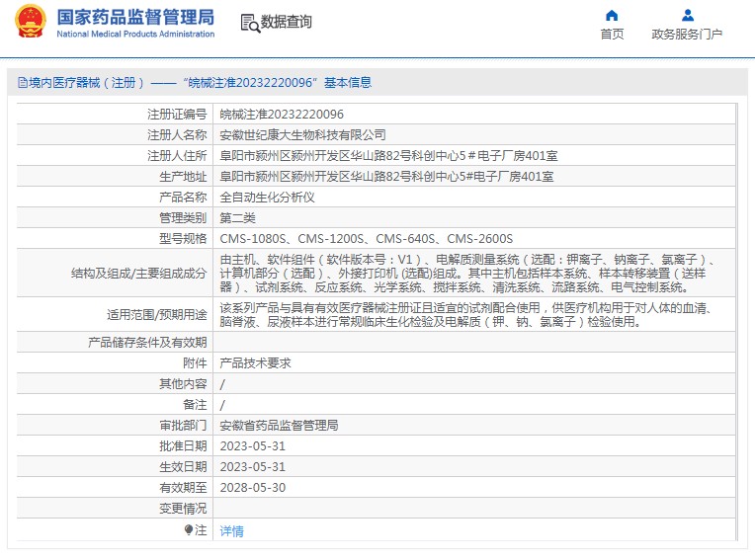Click the home icon above 首页
The height and width of the screenshot is (560, 755).
612,16
